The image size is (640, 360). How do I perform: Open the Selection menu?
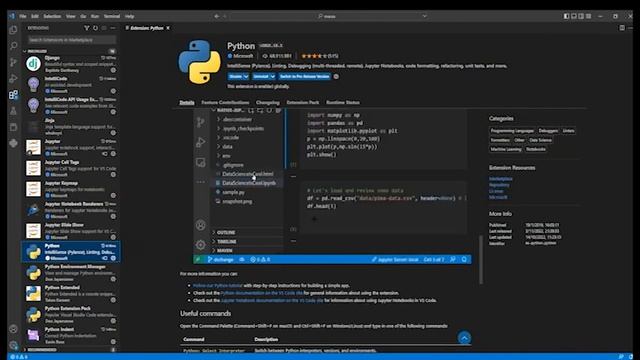(52, 16)
